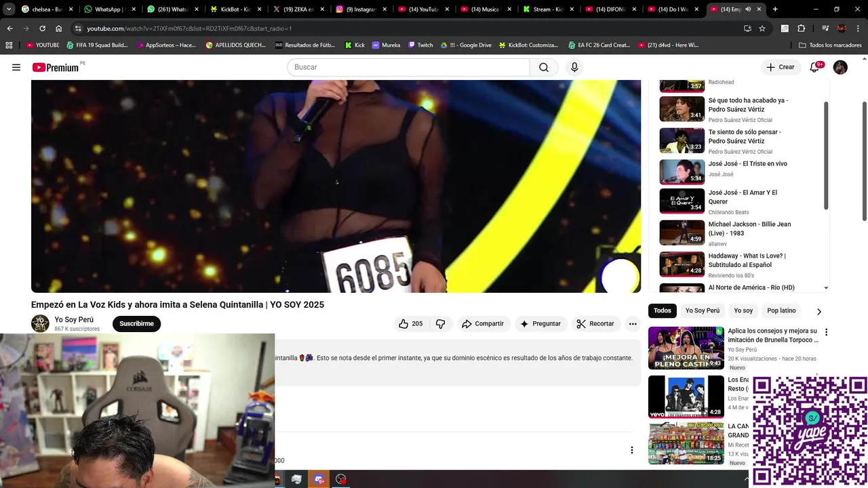Bookmark this page with star icon
The image size is (868, 488).
762,28
